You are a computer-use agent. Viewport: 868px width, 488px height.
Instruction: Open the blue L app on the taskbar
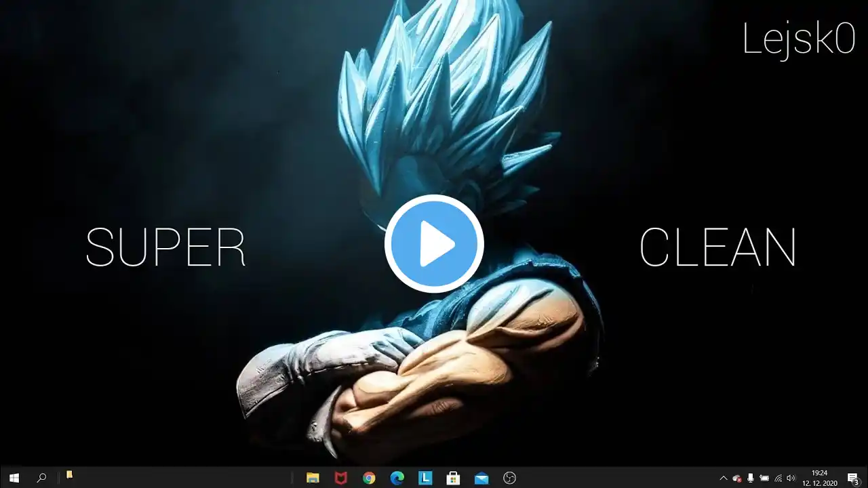point(425,478)
